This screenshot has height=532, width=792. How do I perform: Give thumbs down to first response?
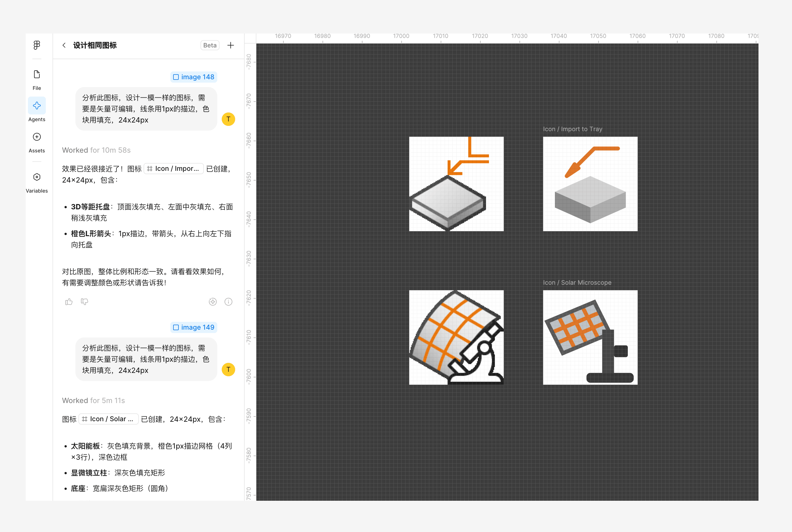(85, 302)
